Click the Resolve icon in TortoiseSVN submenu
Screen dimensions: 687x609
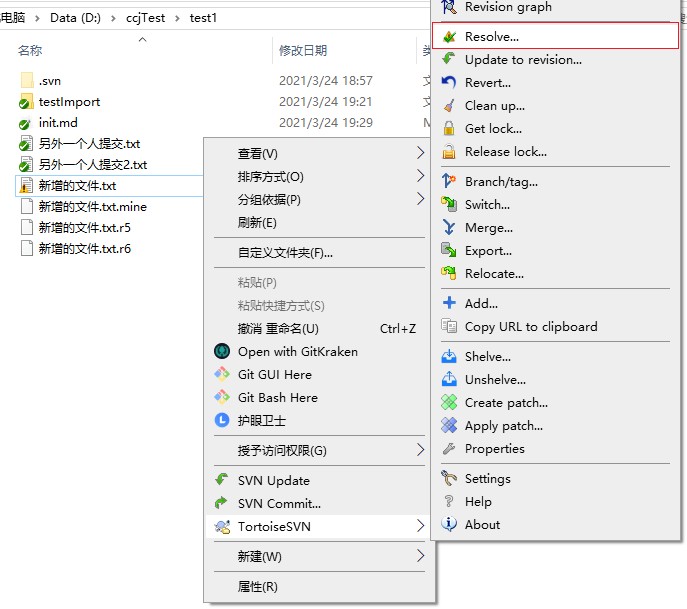coord(449,37)
